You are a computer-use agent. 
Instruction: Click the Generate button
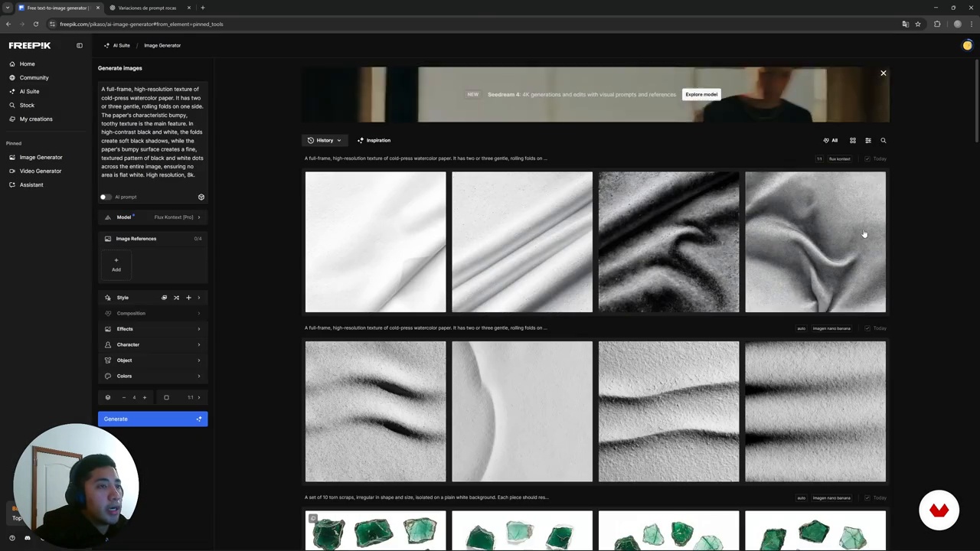[152, 419]
